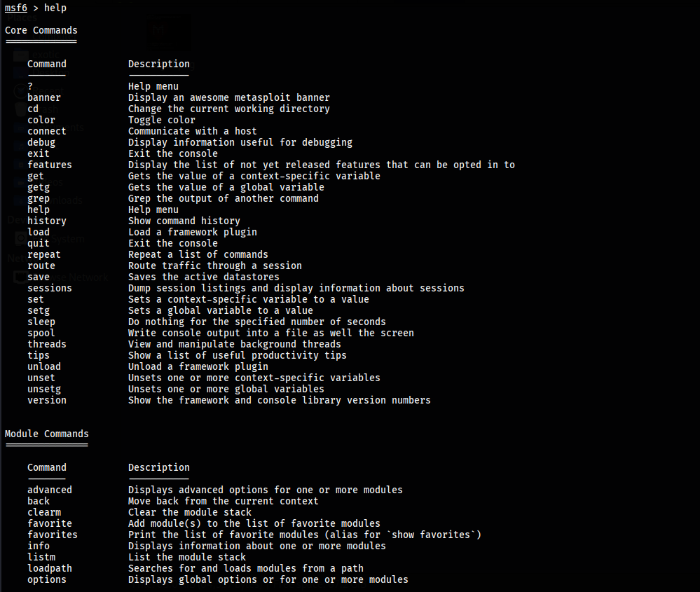Click the msf6 prompt text

point(16,8)
